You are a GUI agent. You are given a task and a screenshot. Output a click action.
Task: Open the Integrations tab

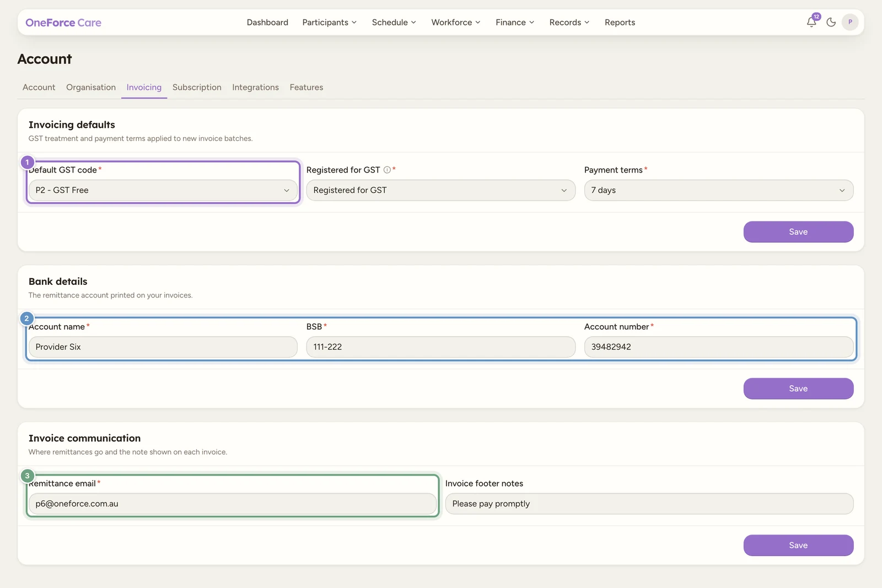255,87
